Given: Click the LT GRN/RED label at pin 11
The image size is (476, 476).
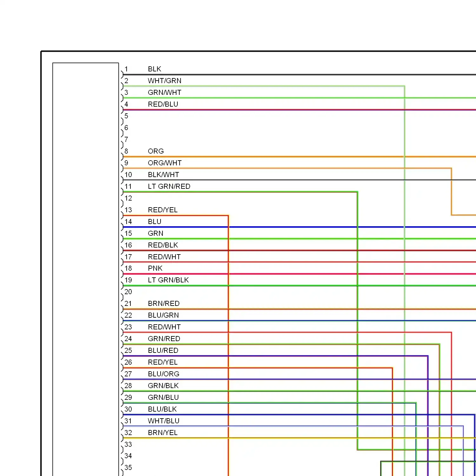Looking at the screenshot, I should click(169, 186).
